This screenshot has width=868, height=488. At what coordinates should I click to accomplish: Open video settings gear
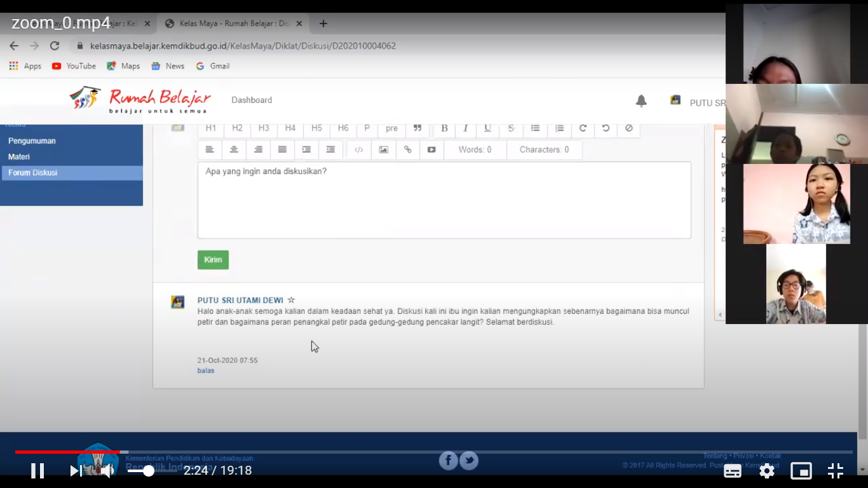click(x=767, y=471)
